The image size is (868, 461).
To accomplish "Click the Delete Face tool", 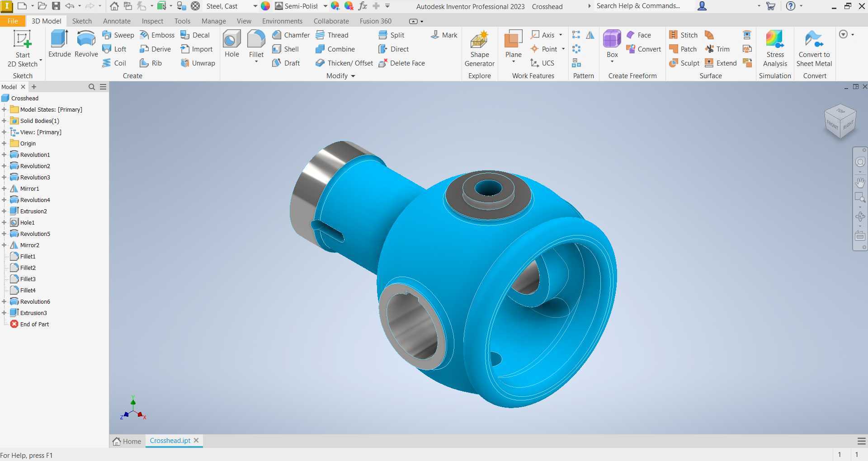I will coord(402,63).
